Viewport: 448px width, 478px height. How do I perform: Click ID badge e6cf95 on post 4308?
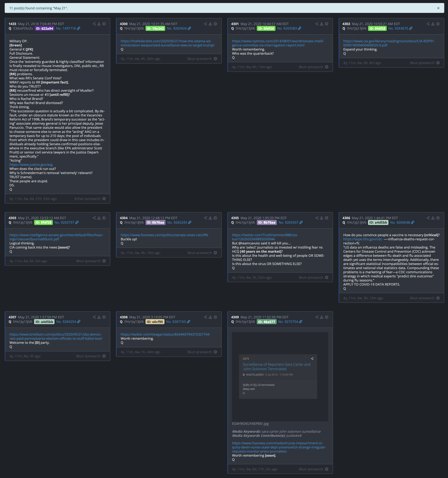point(155,322)
